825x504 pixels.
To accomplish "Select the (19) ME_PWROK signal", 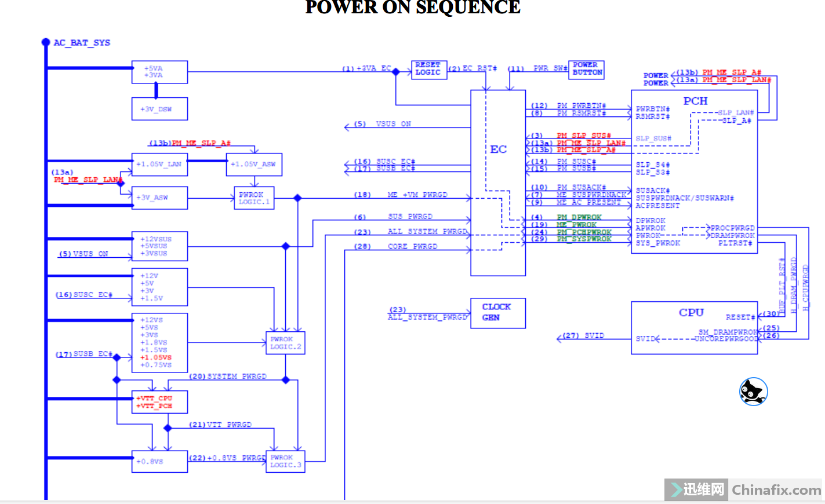I will (564, 224).
